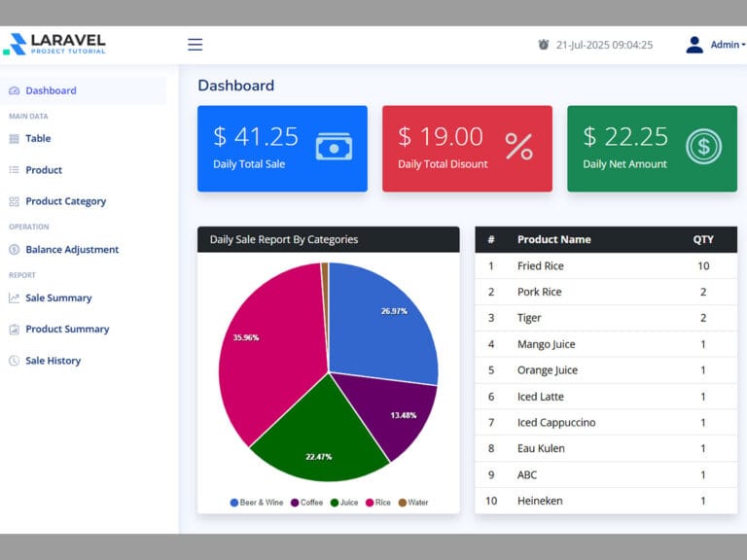Click the Admin user avatar icon
This screenshot has height=560, width=747.
coord(694,45)
